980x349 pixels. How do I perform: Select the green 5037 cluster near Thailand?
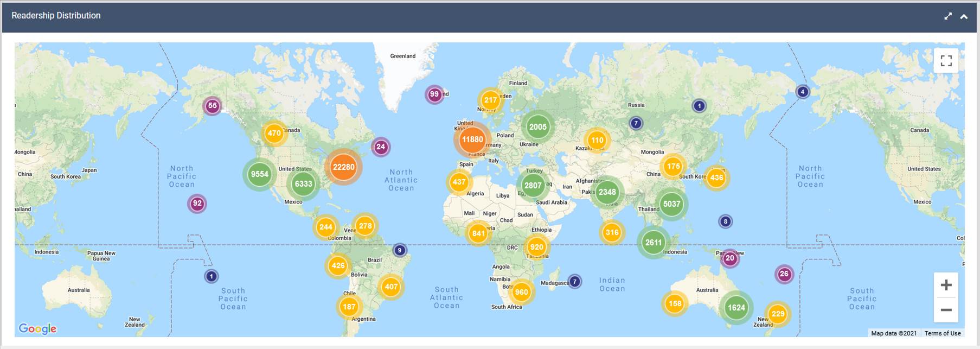[x=671, y=204]
